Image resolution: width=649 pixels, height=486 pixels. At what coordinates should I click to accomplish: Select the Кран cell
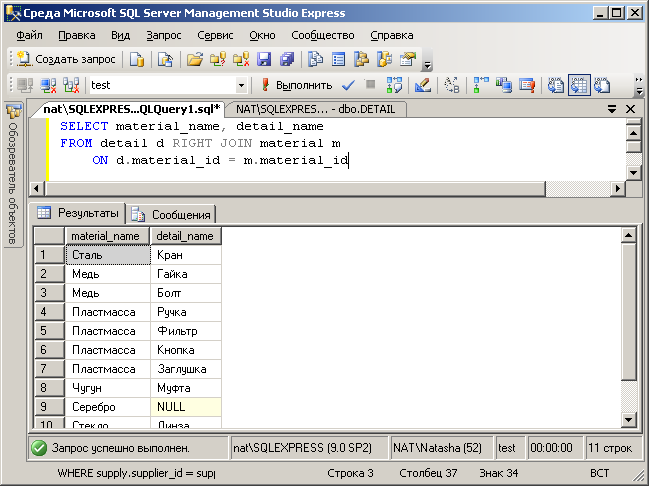185,255
